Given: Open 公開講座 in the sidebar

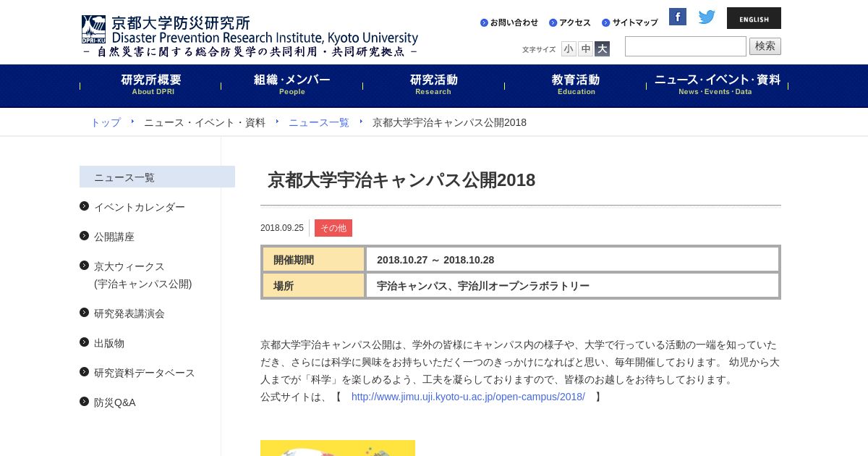Looking at the screenshot, I should coord(114,237).
